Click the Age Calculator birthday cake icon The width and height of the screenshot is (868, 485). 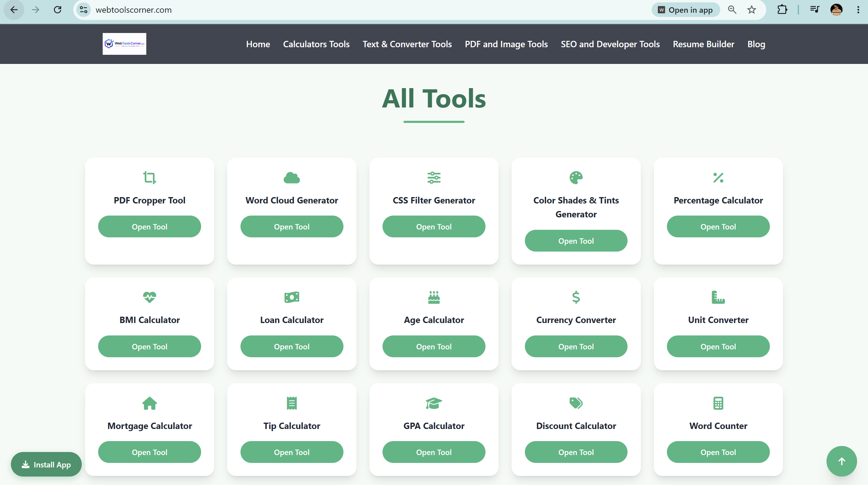coord(434,297)
